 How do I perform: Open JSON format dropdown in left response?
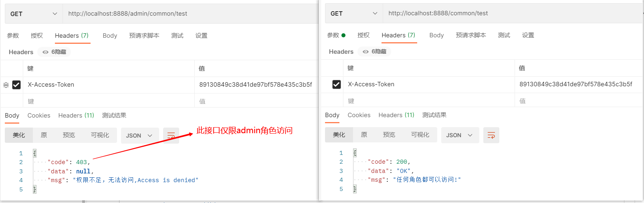[x=139, y=136]
